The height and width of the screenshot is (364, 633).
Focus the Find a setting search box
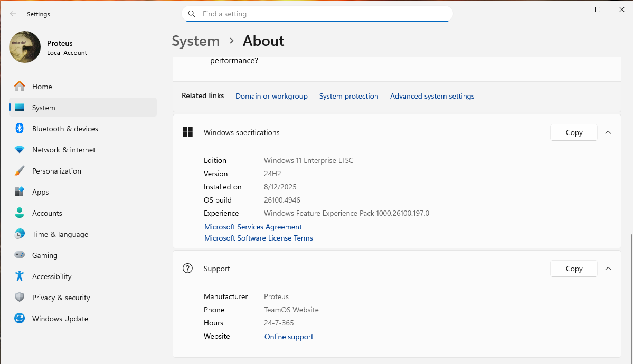click(x=317, y=14)
